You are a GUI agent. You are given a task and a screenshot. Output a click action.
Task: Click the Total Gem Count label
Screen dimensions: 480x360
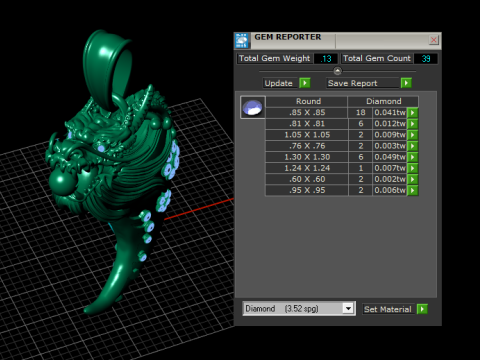coord(377,58)
